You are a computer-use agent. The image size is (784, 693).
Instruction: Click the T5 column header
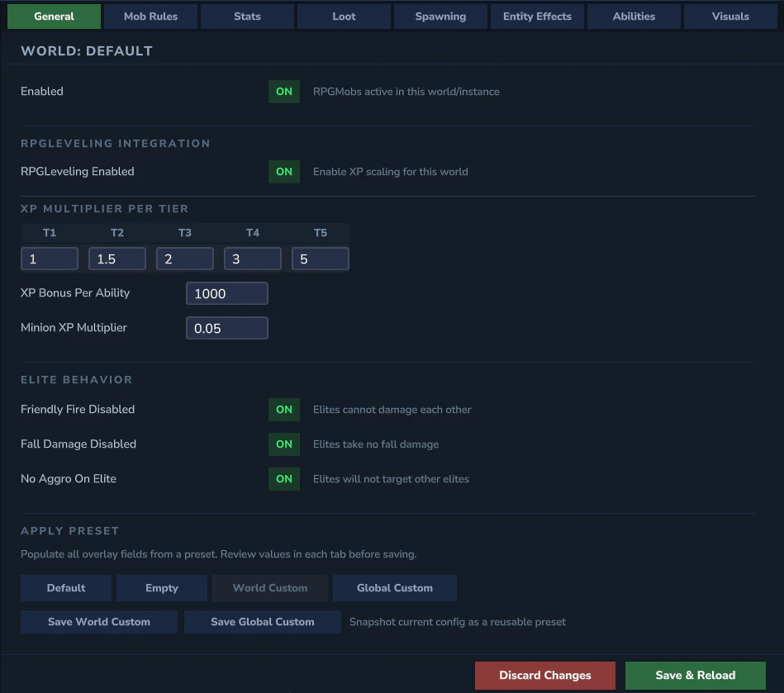point(321,233)
